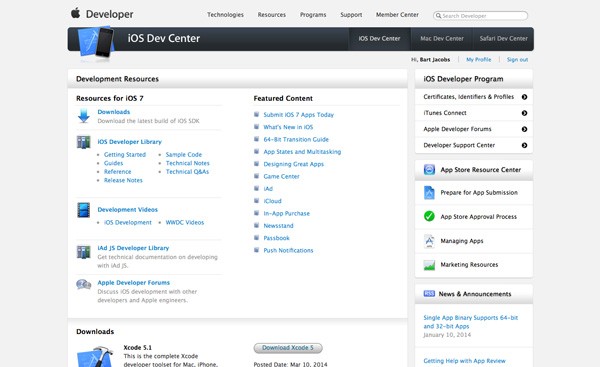
Task: Click the Marketing Resources chart icon
Action: coord(429,265)
